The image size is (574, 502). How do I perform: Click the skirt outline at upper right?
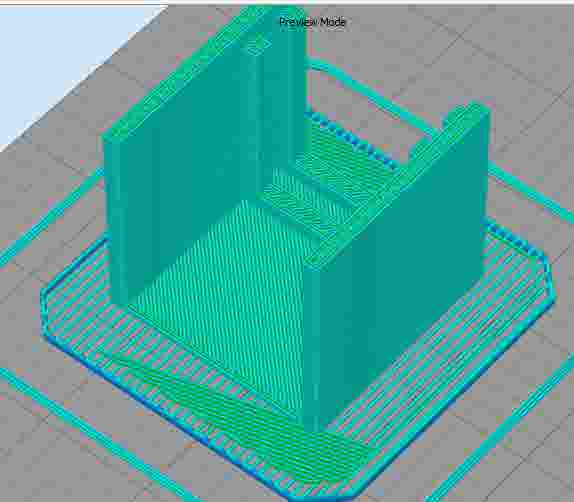(x=531, y=190)
